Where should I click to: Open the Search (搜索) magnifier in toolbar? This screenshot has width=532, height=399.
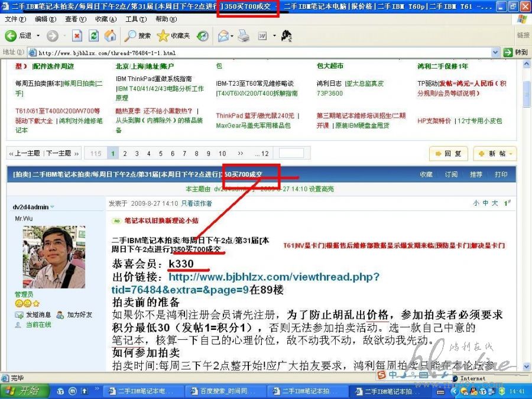click(x=137, y=36)
